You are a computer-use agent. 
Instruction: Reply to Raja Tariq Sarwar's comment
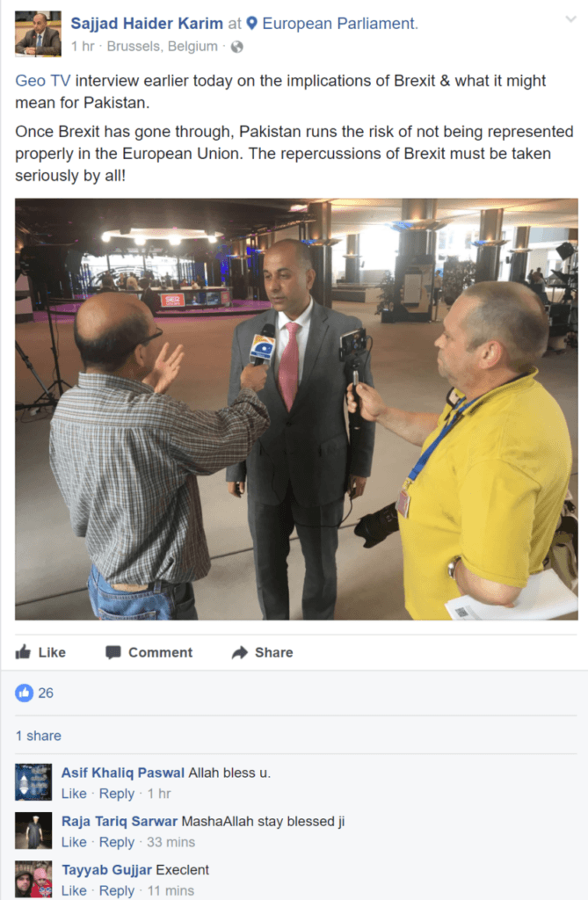pyautogui.click(x=117, y=843)
